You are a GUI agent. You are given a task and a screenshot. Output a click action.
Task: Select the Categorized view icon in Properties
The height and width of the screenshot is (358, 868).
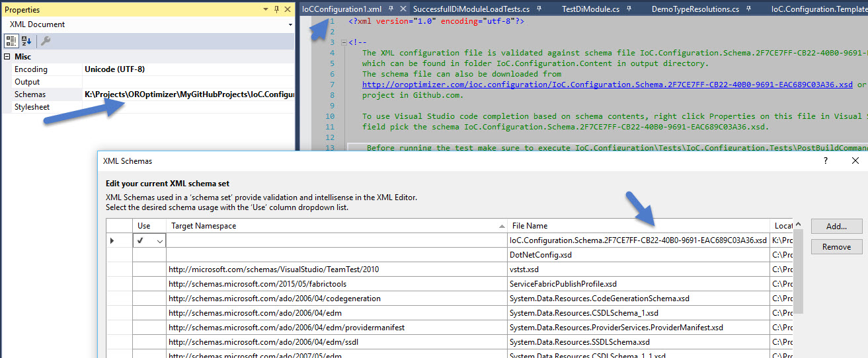click(11, 41)
